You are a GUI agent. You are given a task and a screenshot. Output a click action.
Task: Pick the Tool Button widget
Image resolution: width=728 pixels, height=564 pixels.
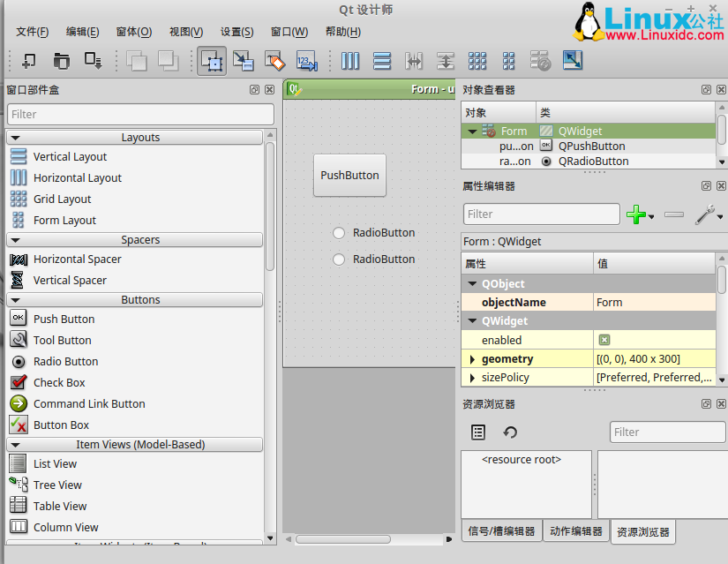point(63,341)
